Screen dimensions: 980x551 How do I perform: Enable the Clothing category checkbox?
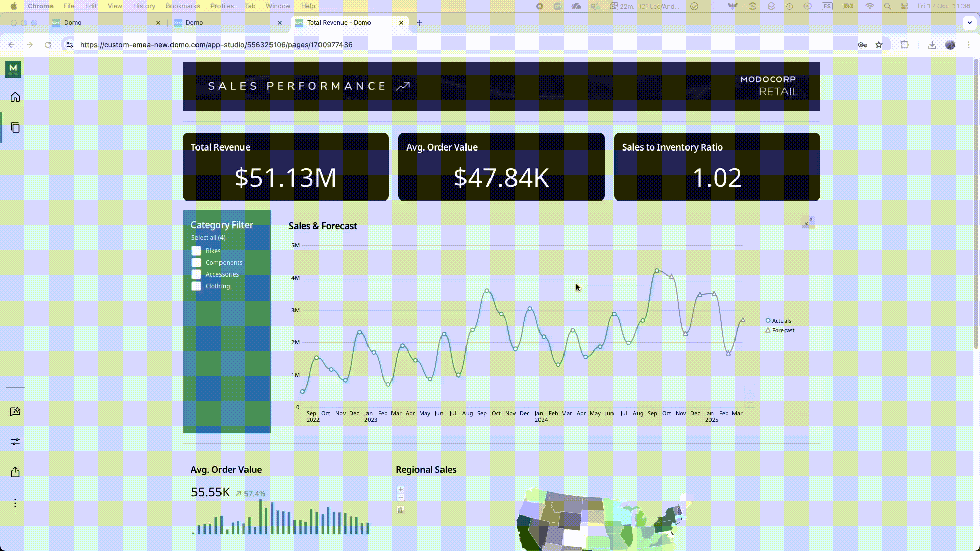pos(196,286)
